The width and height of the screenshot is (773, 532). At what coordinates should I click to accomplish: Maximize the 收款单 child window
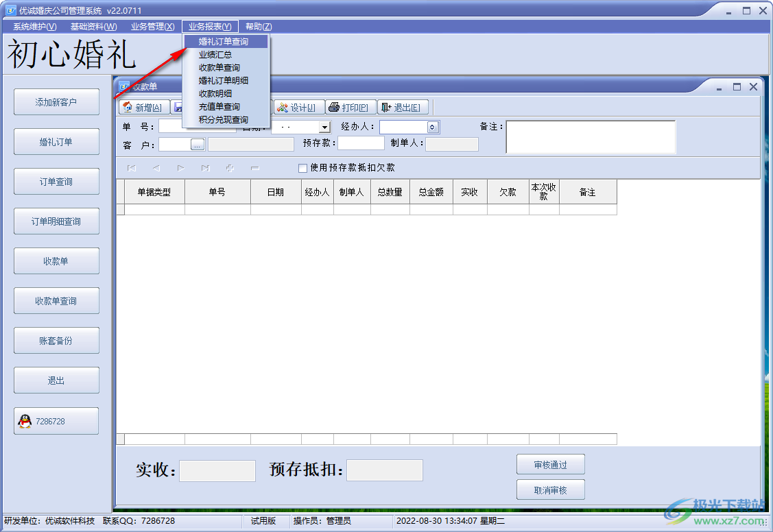(x=737, y=86)
